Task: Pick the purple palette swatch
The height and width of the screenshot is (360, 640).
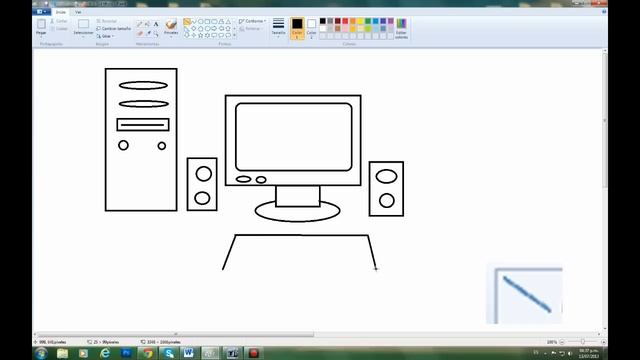Action: coord(391,21)
